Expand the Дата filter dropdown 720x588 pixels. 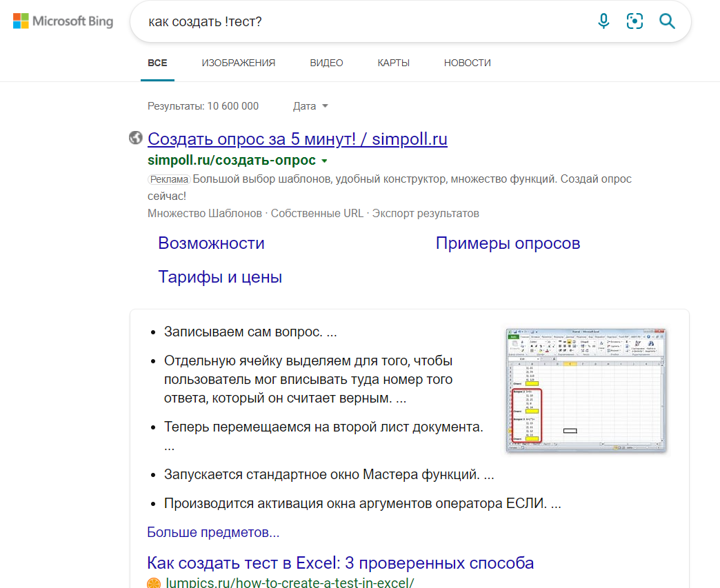pyautogui.click(x=311, y=106)
